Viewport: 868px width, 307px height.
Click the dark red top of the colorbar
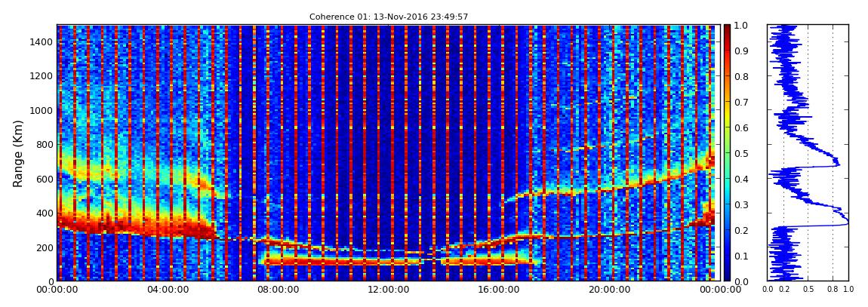(727, 30)
